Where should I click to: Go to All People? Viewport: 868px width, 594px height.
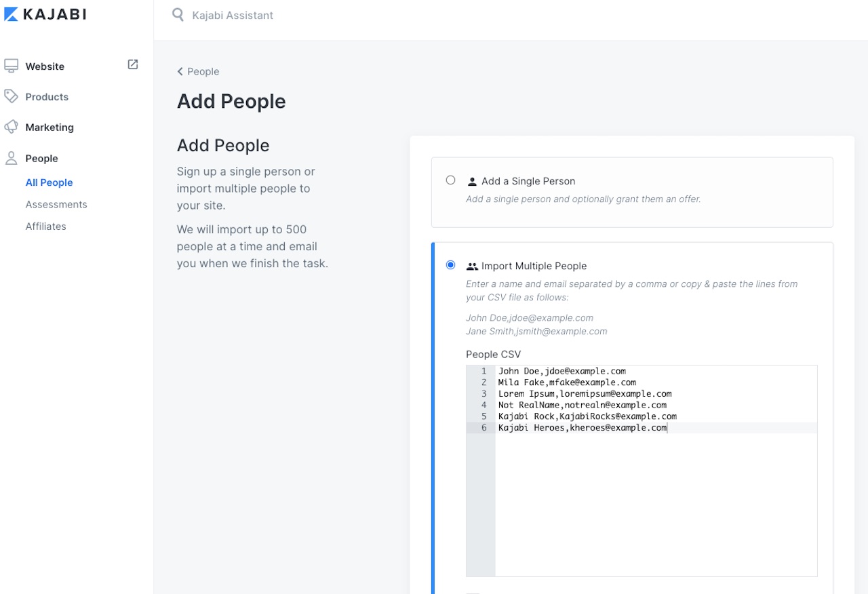[x=49, y=182]
